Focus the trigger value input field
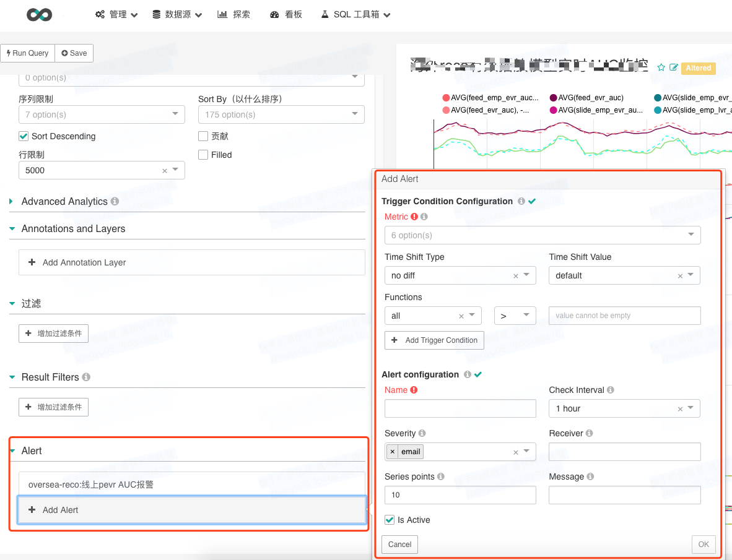 (x=625, y=316)
